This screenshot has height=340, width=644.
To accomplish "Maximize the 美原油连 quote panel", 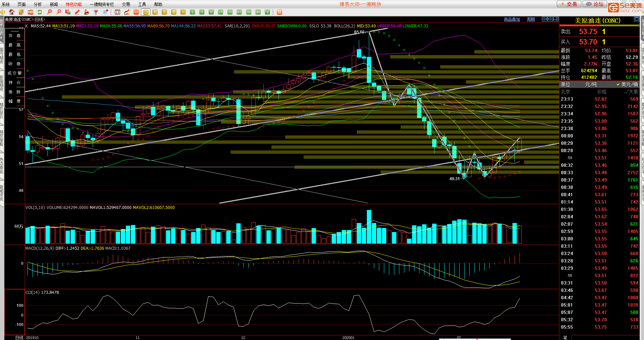I will point(636,19).
